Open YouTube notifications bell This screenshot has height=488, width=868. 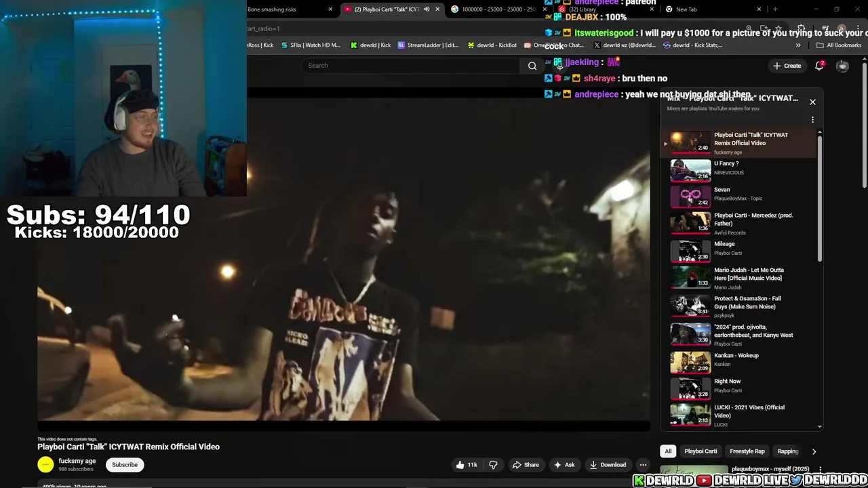819,66
